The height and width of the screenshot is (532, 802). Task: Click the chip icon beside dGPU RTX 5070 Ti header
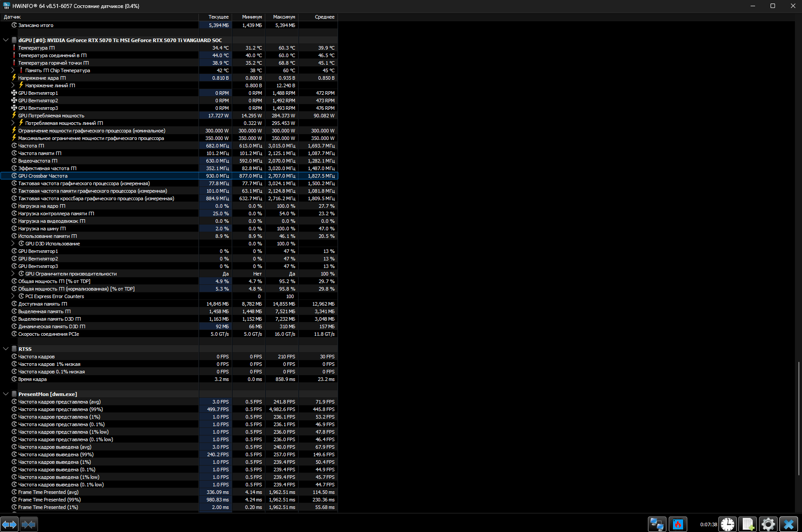point(14,40)
